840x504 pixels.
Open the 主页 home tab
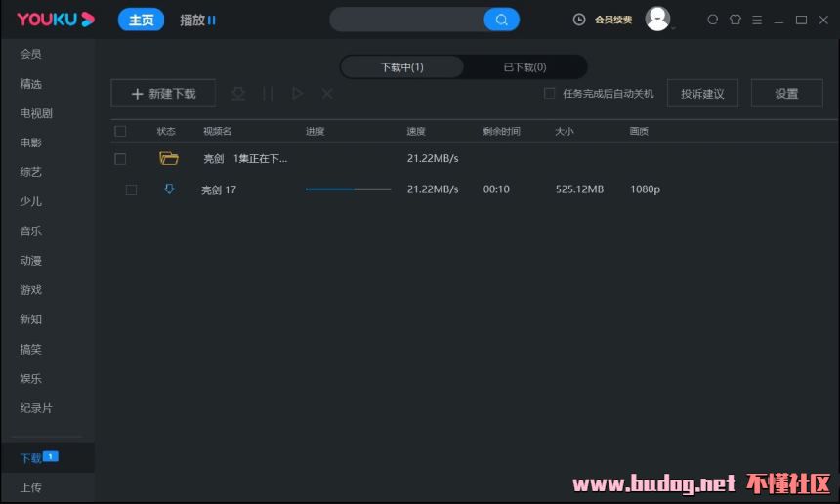click(x=141, y=20)
